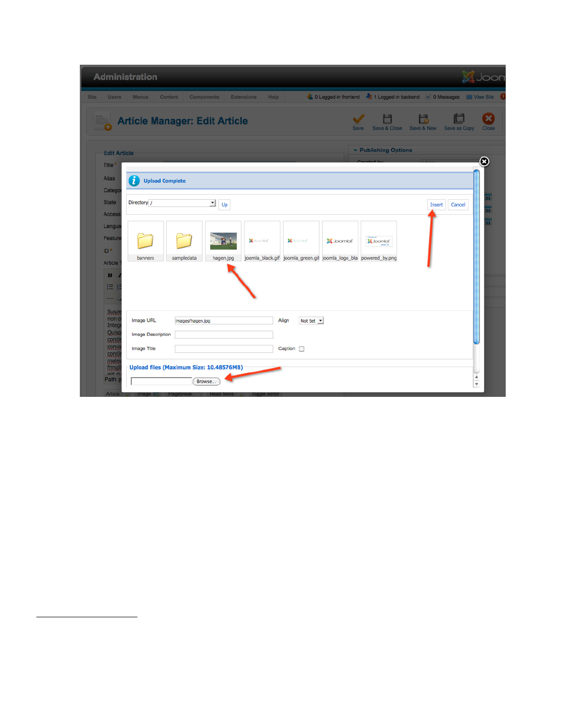This screenshot has height=728, width=582.
Task: Select the powered_by.png image
Action: pyautogui.click(x=379, y=241)
